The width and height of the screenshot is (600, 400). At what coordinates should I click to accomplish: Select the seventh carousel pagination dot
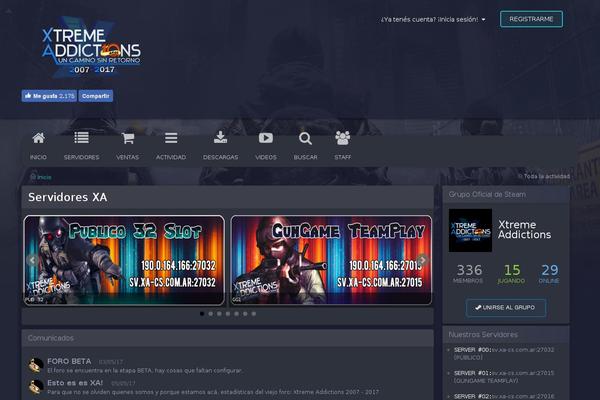pos(254,313)
